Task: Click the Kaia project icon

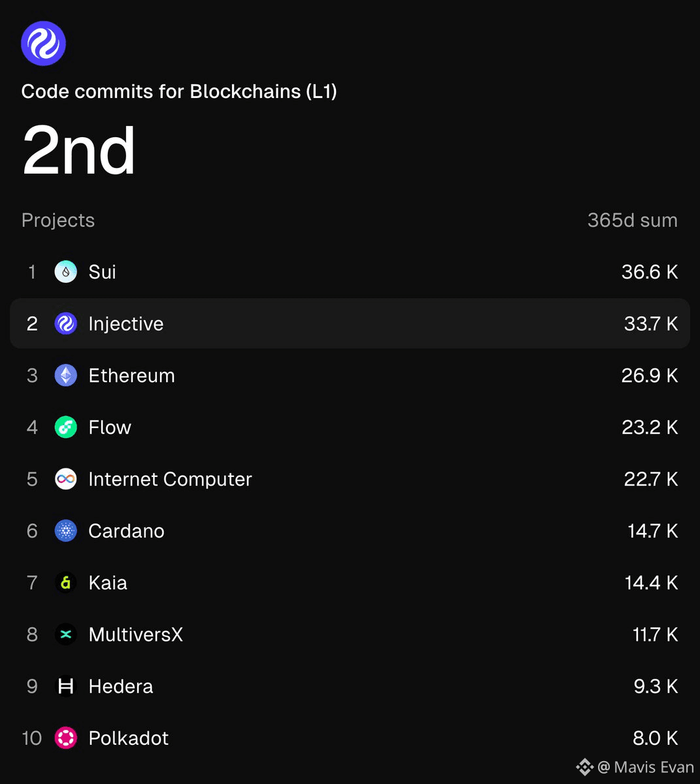Action: pyautogui.click(x=65, y=583)
